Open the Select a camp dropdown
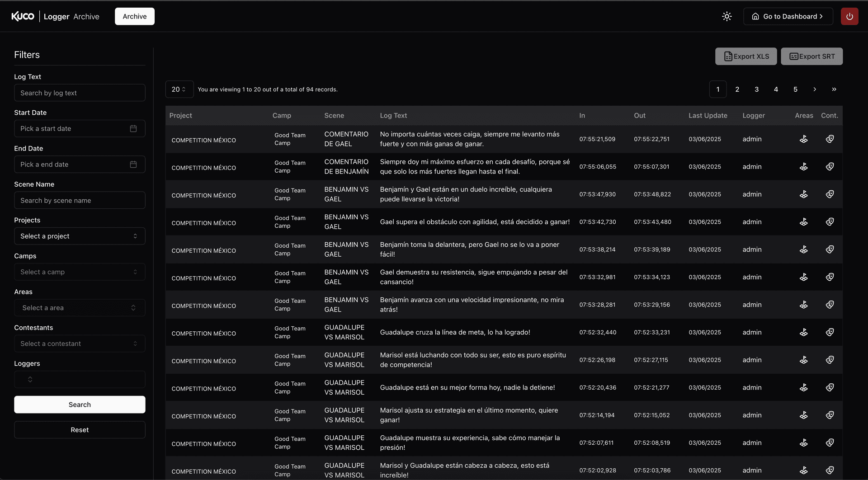The width and height of the screenshot is (868, 480). 80,272
